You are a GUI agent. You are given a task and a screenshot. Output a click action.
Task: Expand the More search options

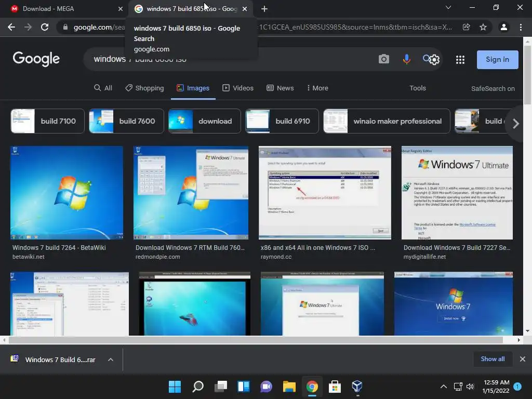coord(317,88)
